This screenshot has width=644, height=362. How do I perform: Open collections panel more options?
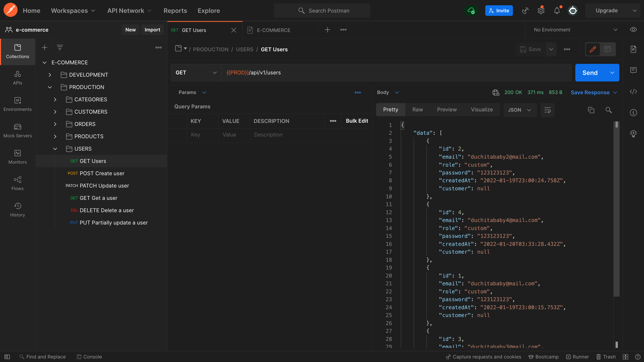(158, 48)
